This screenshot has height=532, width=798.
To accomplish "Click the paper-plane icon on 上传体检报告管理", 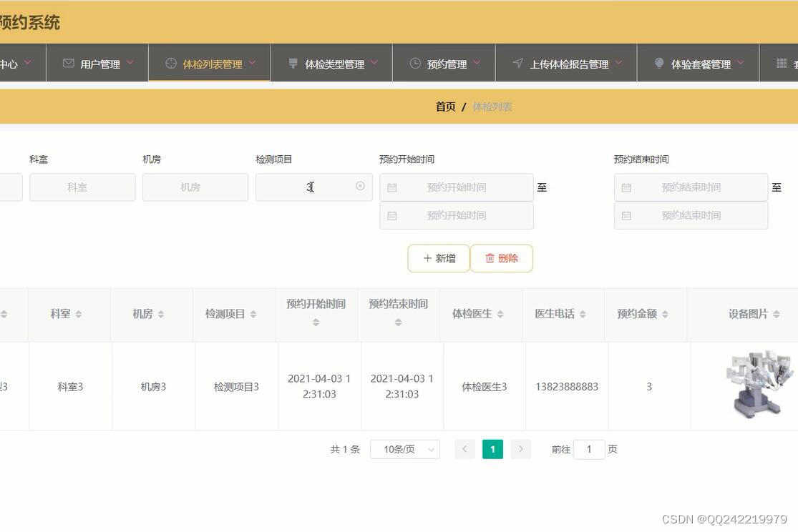I will 517,63.
